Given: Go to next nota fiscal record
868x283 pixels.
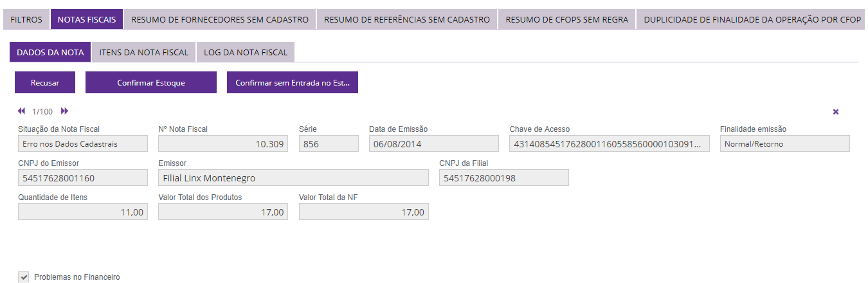Looking at the screenshot, I should click(64, 111).
